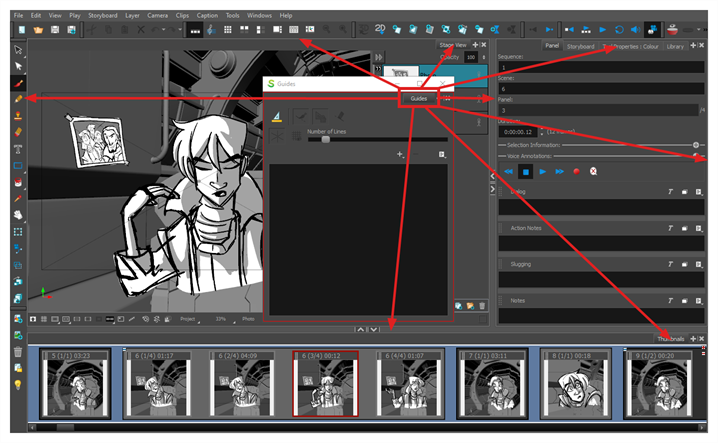The image size is (718, 443).
Task: Click the Number of Lines slider handle
Action: [x=325, y=140]
